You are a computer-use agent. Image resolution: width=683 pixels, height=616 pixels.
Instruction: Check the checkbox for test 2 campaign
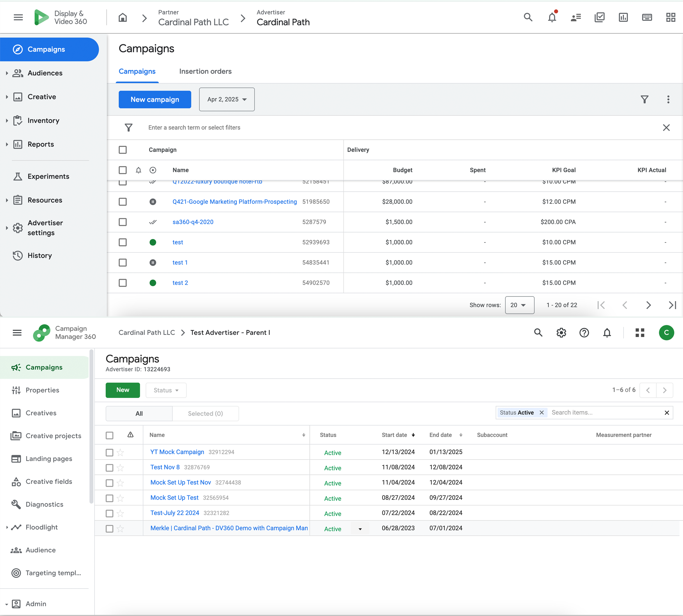(123, 283)
